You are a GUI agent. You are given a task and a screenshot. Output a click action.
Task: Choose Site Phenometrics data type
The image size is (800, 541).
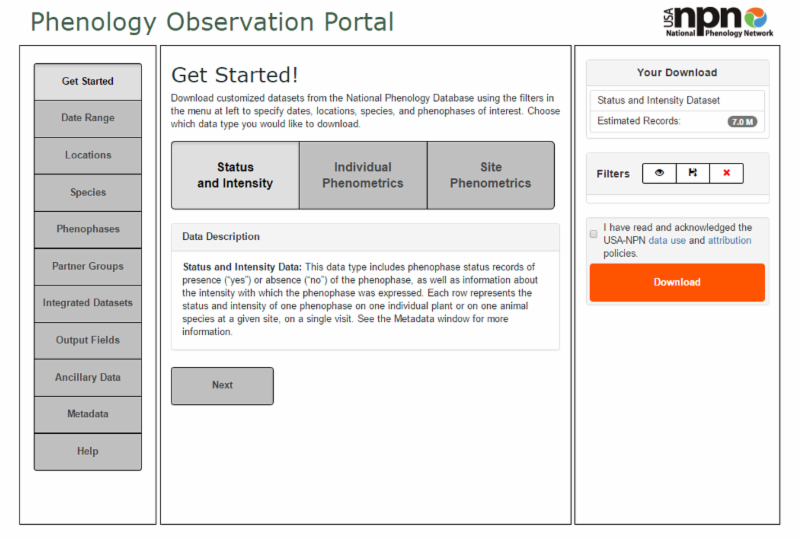pos(491,175)
